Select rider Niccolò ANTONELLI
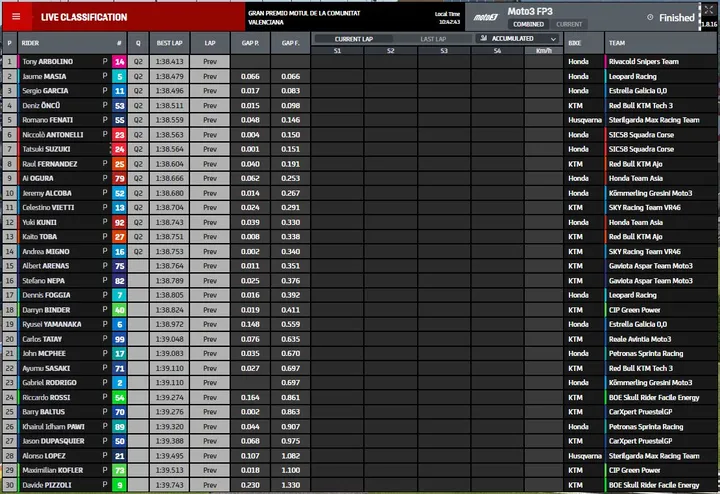This screenshot has width=720, height=494. tap(53, 135)
